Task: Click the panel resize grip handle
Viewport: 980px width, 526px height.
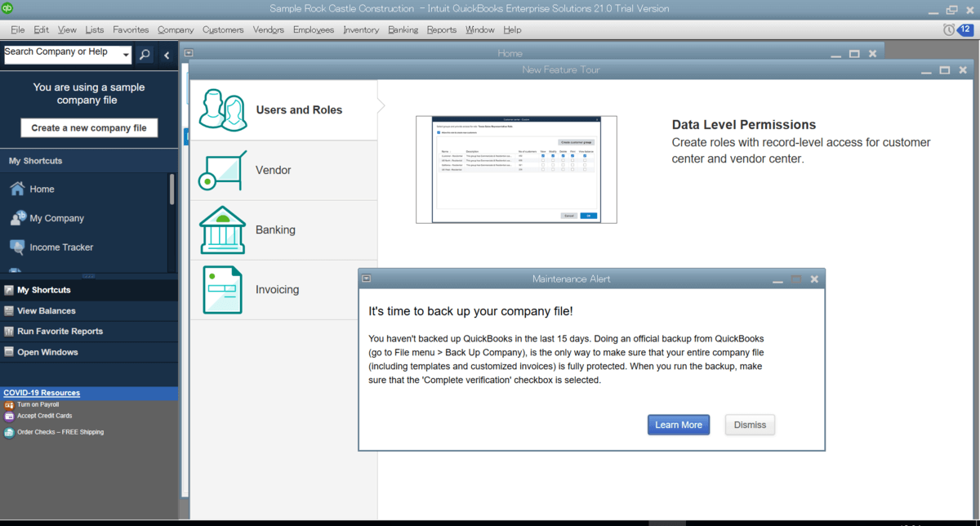Action: (89, 276)
